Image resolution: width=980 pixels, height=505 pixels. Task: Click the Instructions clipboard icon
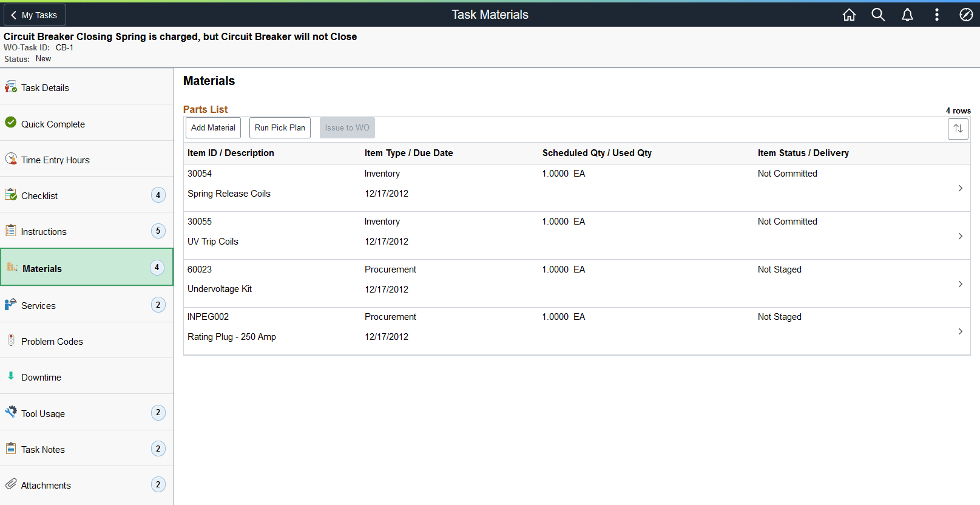11,231
